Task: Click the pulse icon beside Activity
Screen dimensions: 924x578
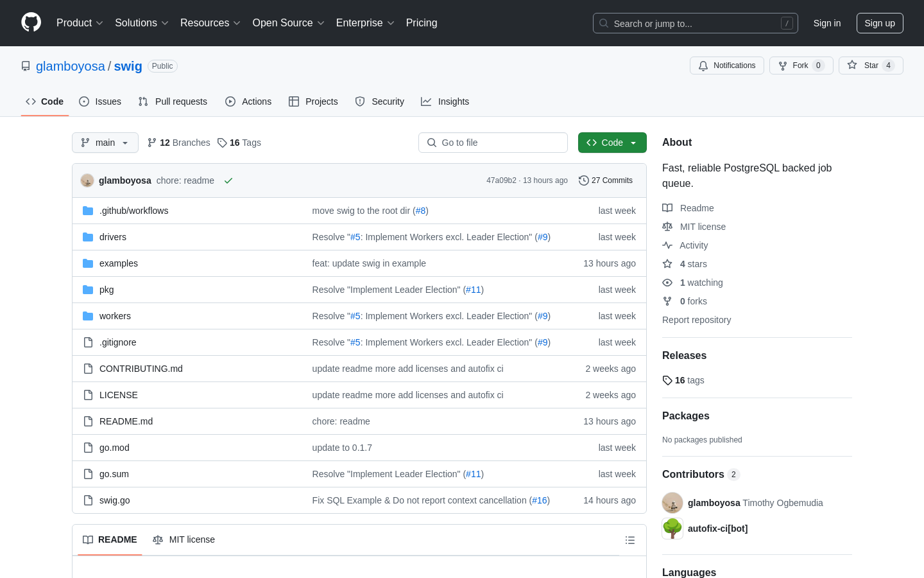Action: (x=667, y=245)
